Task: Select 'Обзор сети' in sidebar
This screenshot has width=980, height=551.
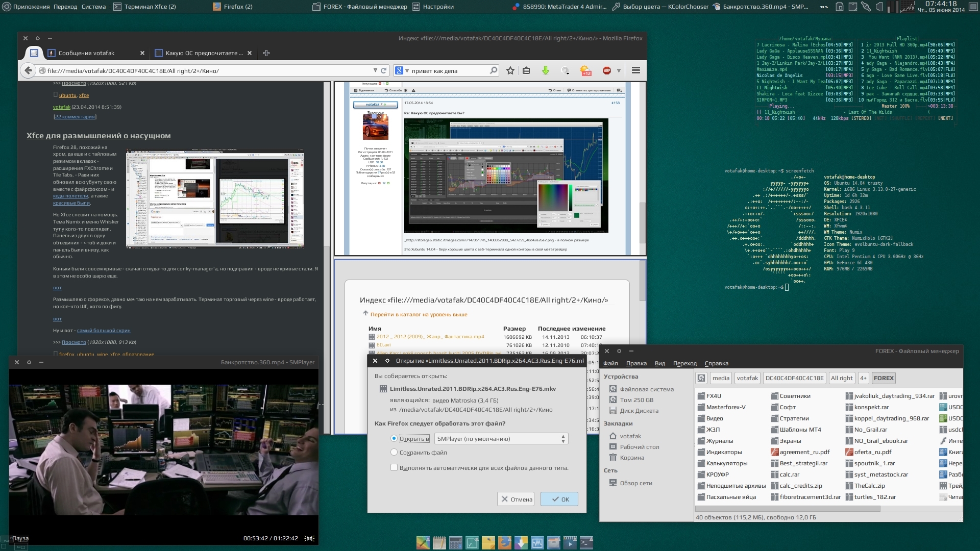Action: pyautogui.click(x=636, y=483)
